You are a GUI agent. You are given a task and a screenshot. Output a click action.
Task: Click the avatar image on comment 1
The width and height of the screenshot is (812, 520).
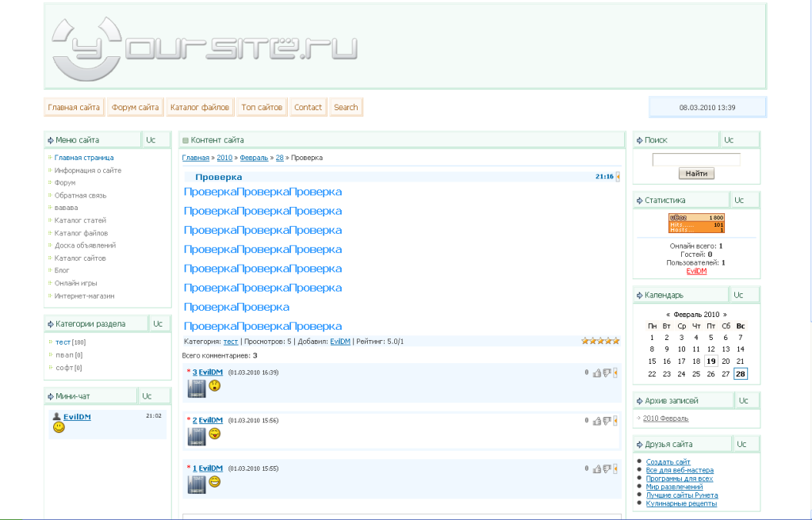pos(197,484)
